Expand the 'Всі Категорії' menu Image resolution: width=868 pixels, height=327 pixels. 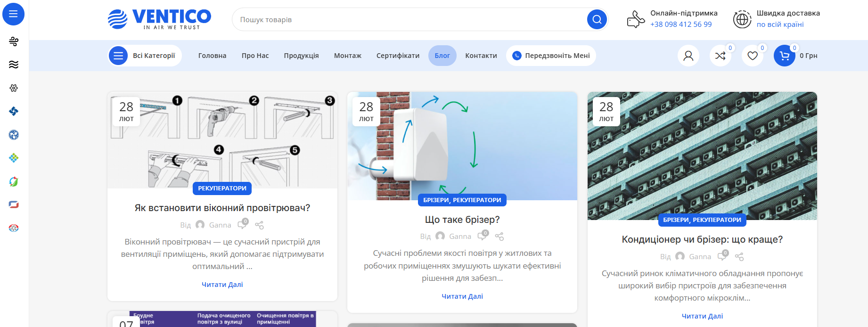[x=145, y=56]
